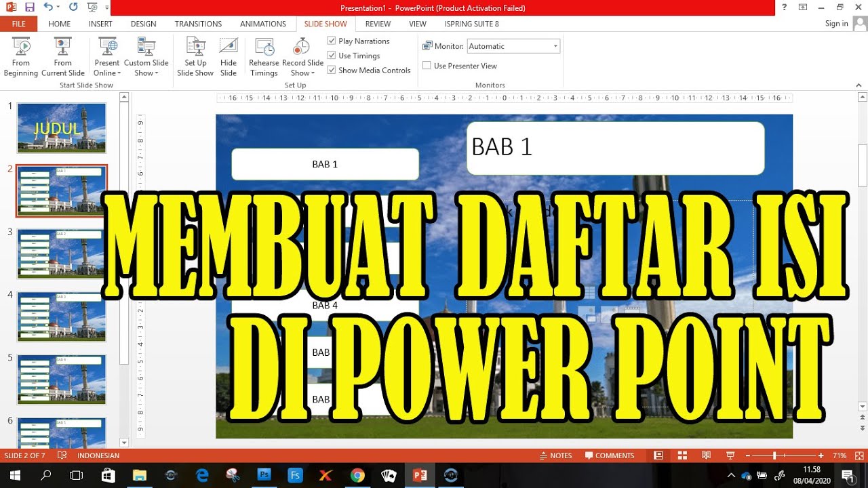Open the Undo history dropdown arrow
868x488 pixels.
click(x=59, y=7)
